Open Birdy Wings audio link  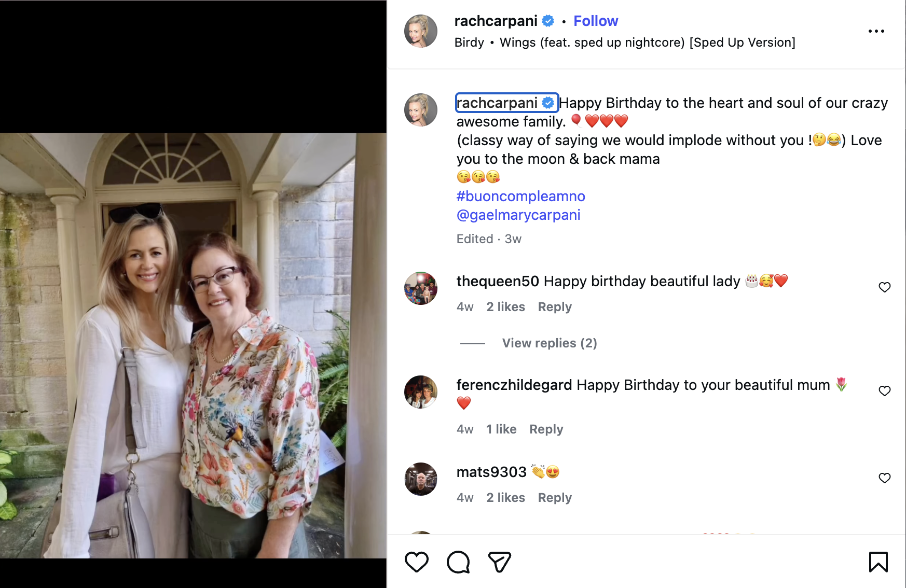624,43
